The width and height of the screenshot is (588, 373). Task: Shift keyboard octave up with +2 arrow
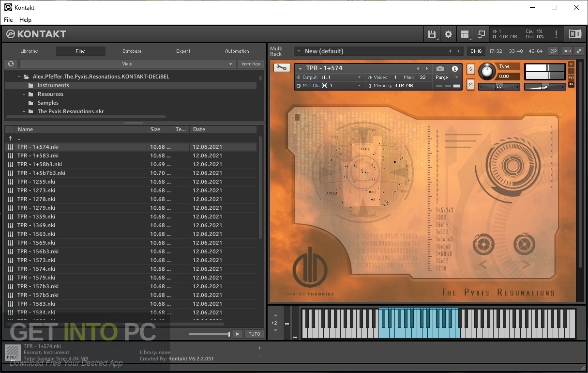[275, 315]
